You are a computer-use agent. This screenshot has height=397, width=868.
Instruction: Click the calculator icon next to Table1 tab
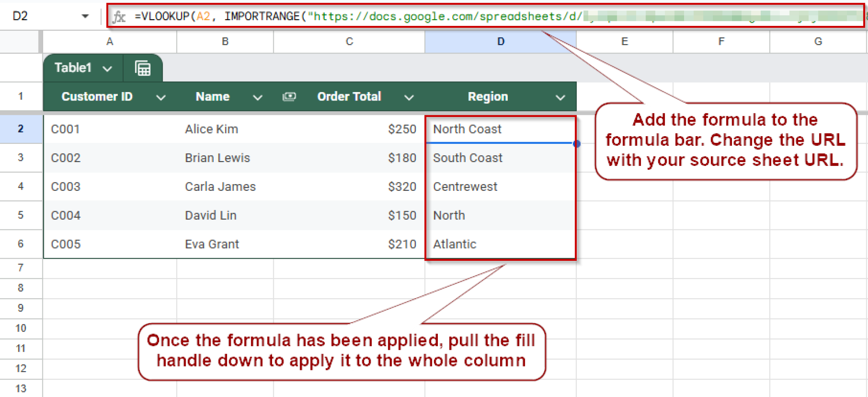142,67
